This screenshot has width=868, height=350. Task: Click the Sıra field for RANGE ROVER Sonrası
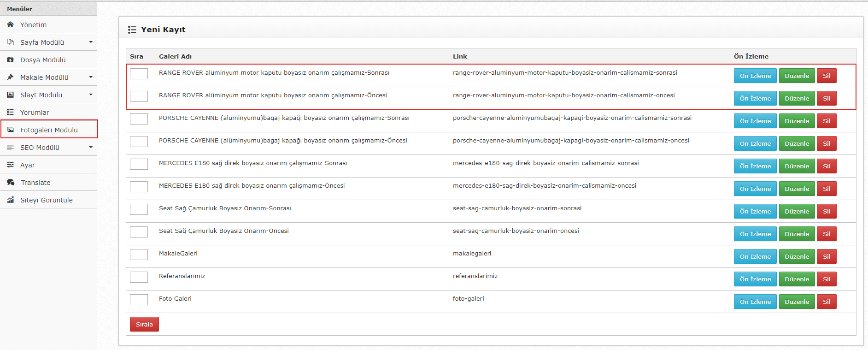(139, 74)
